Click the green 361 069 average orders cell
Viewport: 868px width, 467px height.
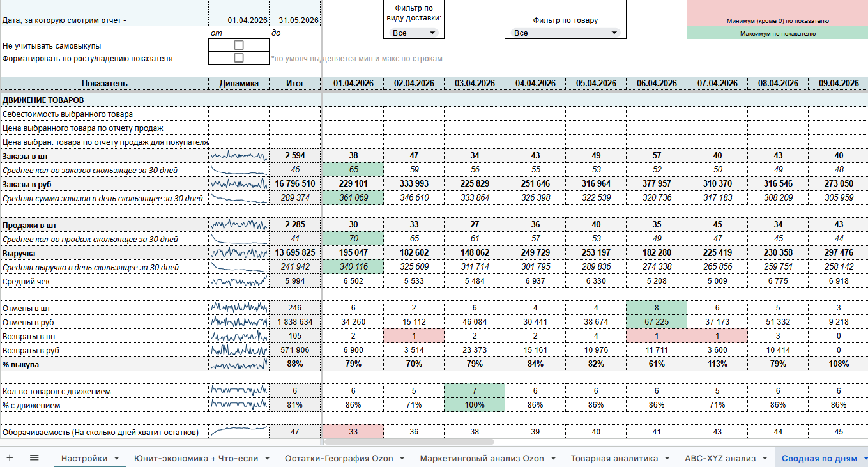click(x=353, y=198)
